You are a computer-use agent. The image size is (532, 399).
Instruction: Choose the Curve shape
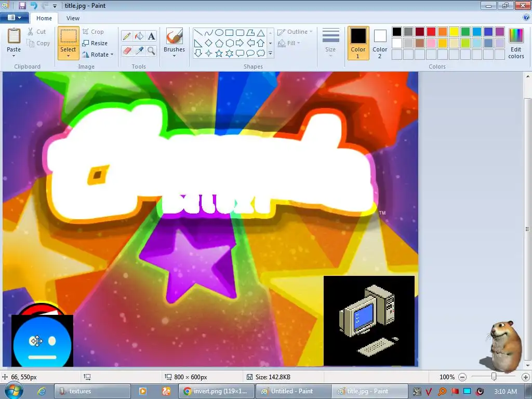tap(209, 33)
